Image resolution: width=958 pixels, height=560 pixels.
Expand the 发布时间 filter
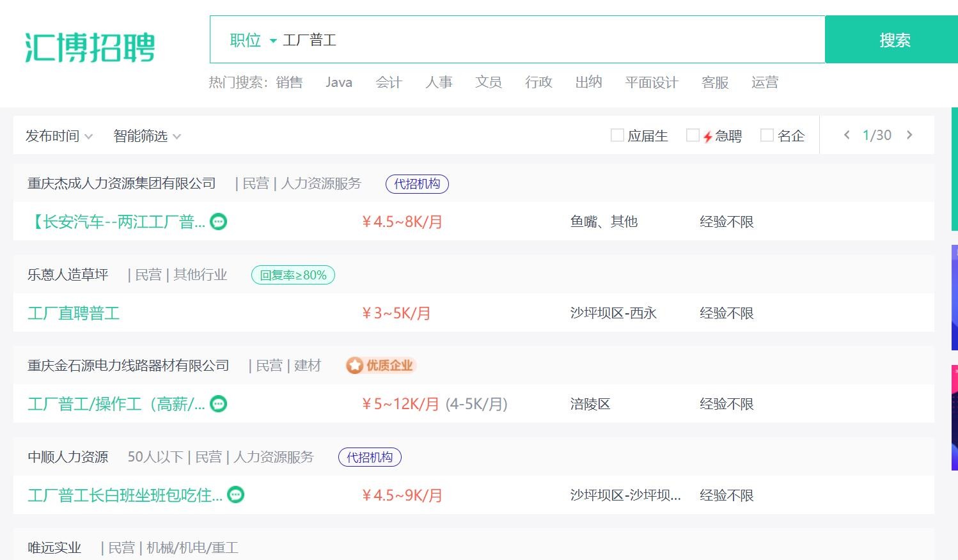tap(59, 136)
